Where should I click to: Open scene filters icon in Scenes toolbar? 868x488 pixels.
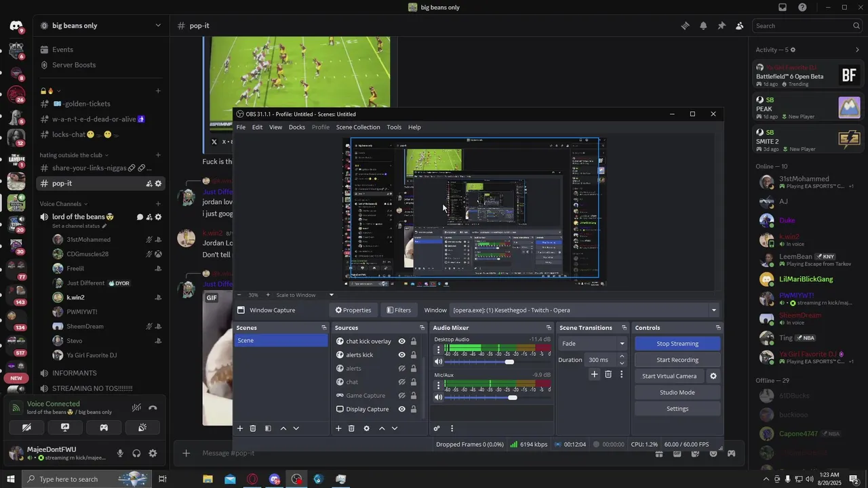pos(268,428)
